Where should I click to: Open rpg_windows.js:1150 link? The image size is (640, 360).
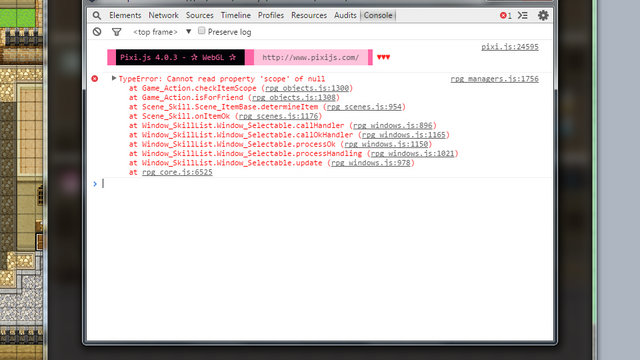[386, 144]
